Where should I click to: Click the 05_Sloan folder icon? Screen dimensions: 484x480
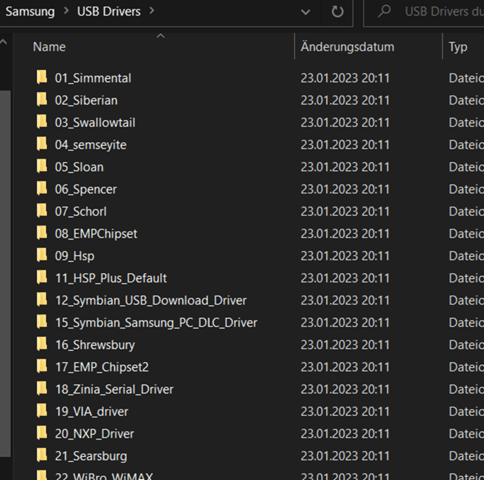pyautogui.click(x=42, y=166)
